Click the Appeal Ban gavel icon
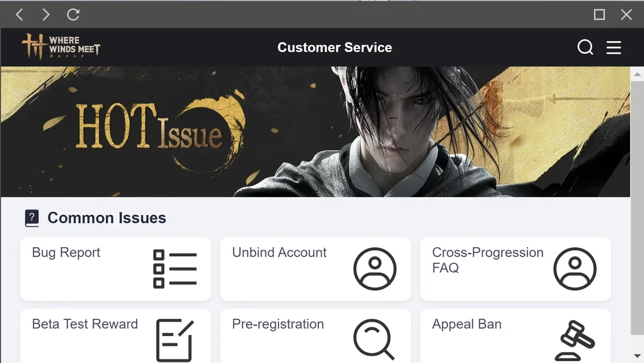 point(574,340)
